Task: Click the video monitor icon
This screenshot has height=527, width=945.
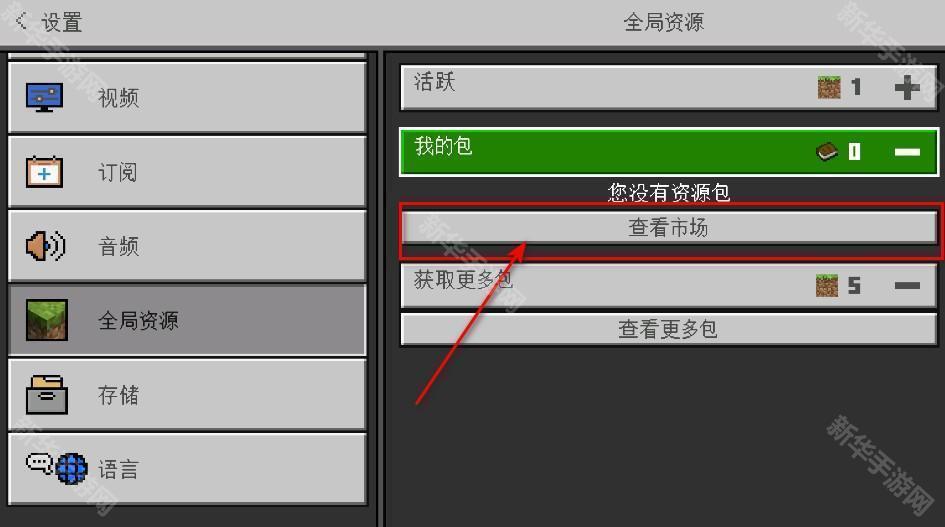Action: tap(45, 97)
